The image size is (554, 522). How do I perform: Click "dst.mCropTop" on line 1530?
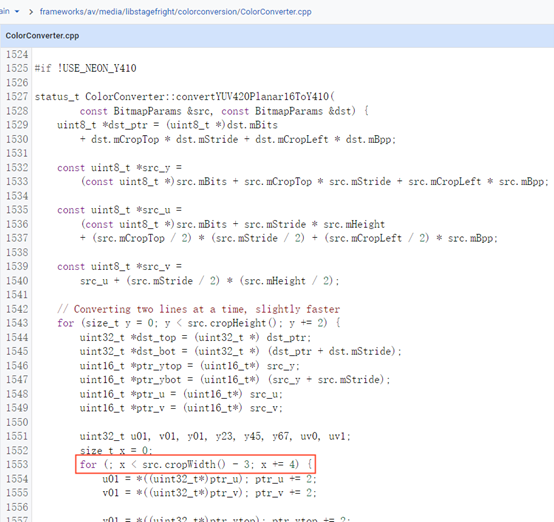[125, 139]
